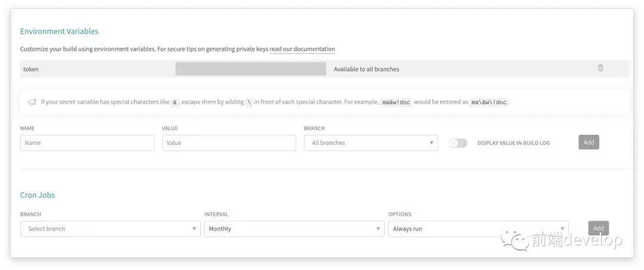644x270 pixels.
Task: Click the WeChat logo watermark
Action: (514, 240)
